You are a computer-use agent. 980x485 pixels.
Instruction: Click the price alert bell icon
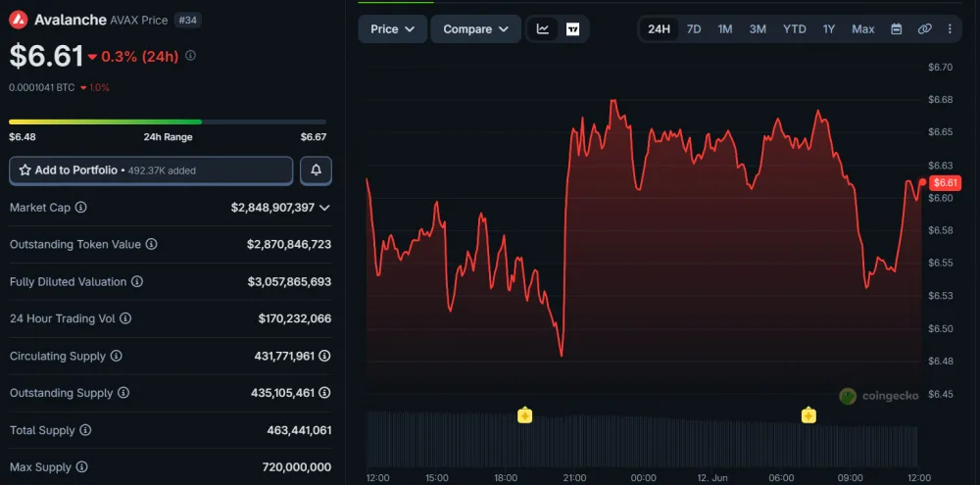tap(316, 170)
